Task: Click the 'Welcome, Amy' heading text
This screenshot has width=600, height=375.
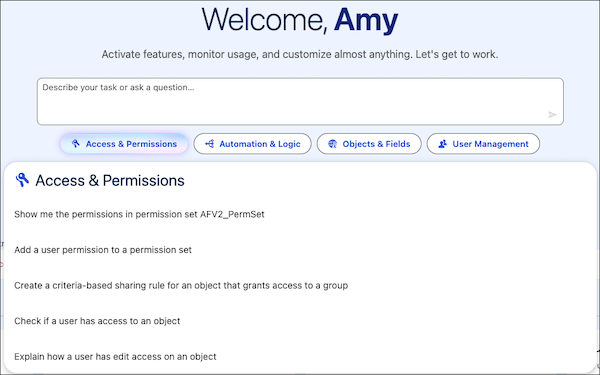Action: [300, 20]
